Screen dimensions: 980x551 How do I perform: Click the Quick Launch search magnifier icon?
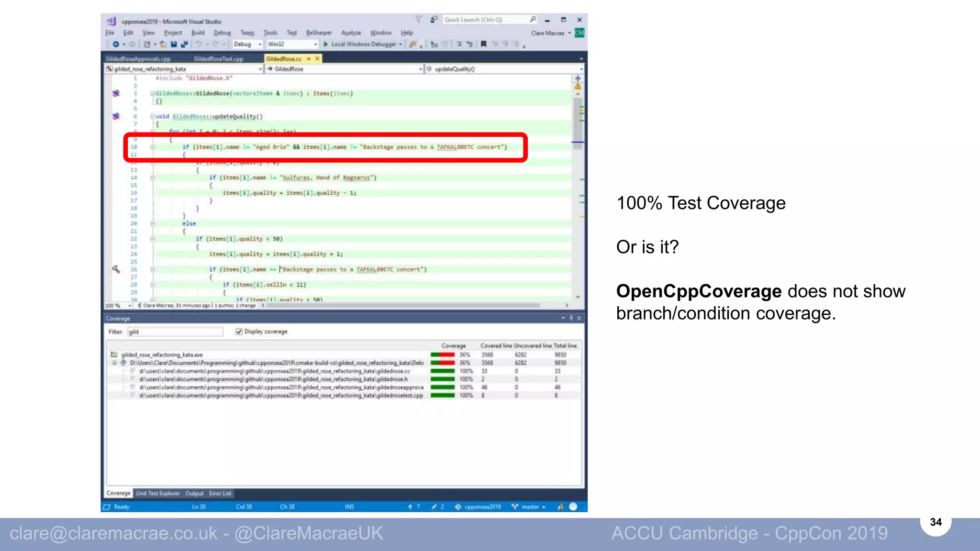click(x=533, y=19)
